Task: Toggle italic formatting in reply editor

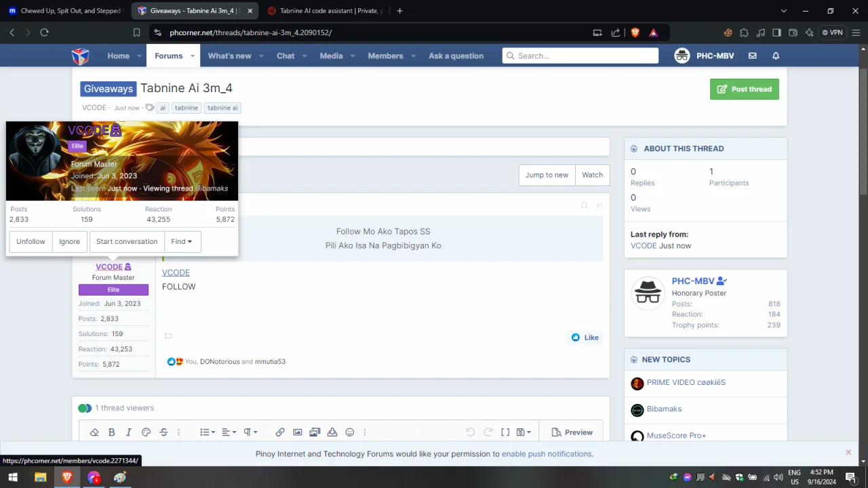Action: [129, 432]
